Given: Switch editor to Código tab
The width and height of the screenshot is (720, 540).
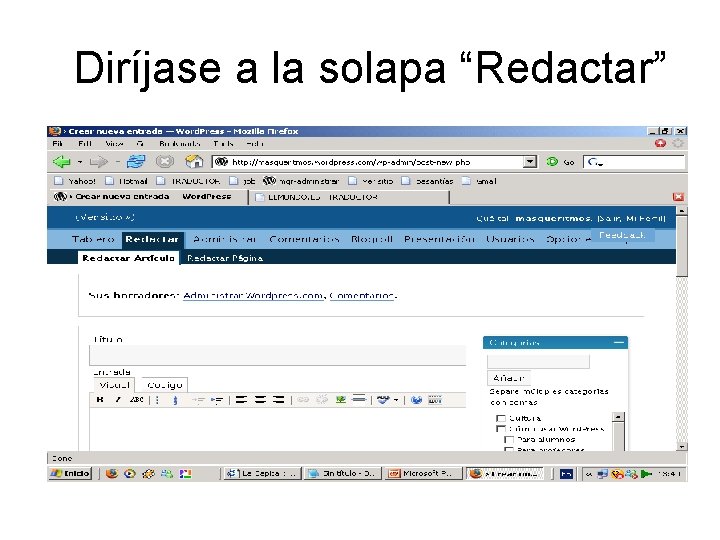Looking at the screenshot, I should [x=165, y=385].
